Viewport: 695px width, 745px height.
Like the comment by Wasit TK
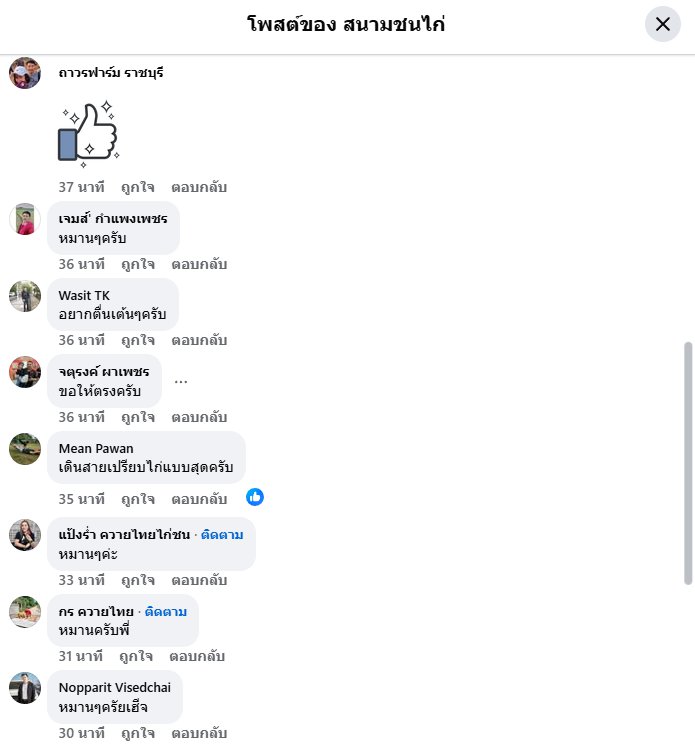click(138, 340)
